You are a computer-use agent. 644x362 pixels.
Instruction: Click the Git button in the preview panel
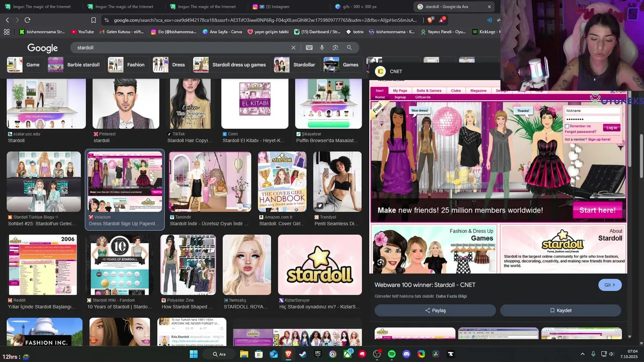click(x=610, y=285)
